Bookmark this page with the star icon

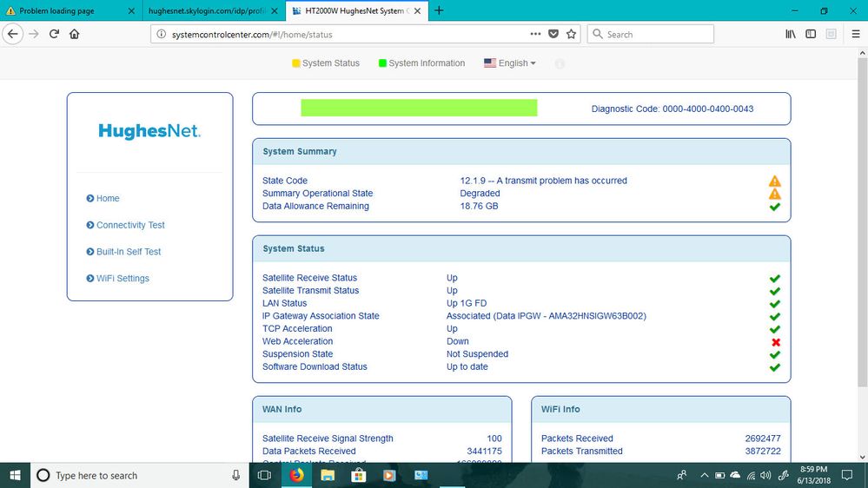[x=571, y=34]
